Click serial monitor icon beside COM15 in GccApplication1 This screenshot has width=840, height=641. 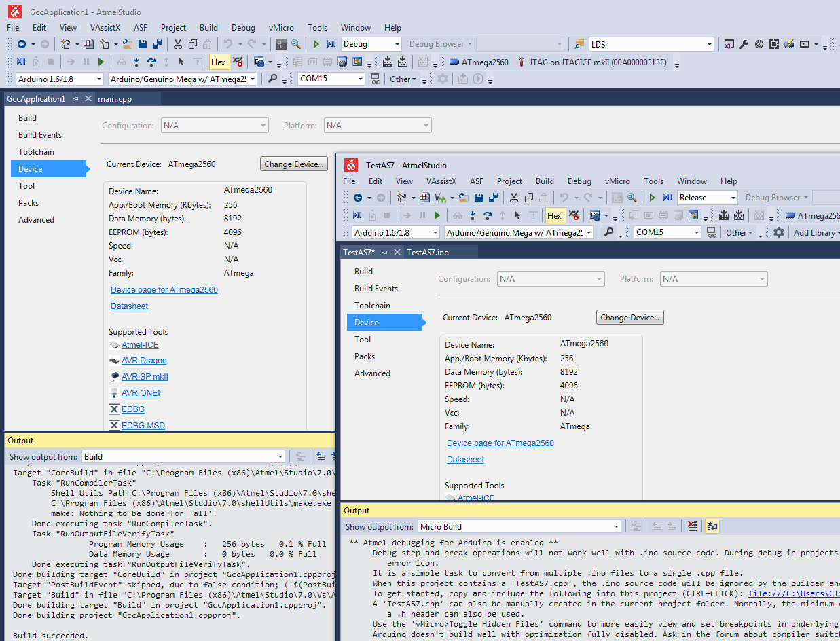pos(375,79)
